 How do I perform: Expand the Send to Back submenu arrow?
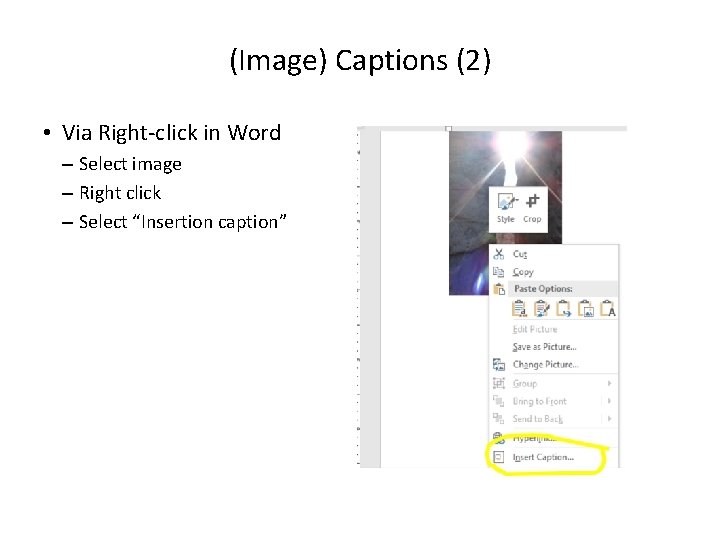click(x=609, y=418)
